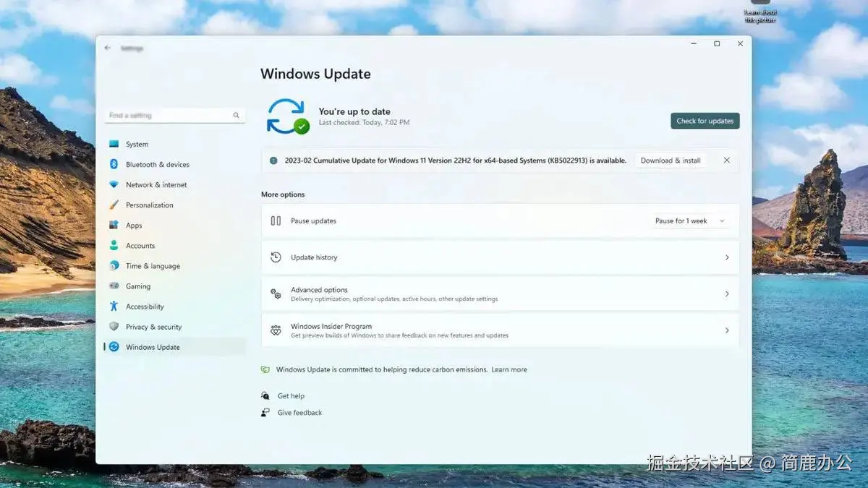Viewport: 868px width, 488px height.
Task: Open the Pause for 1 week dropdown
Action: (691, 221)
